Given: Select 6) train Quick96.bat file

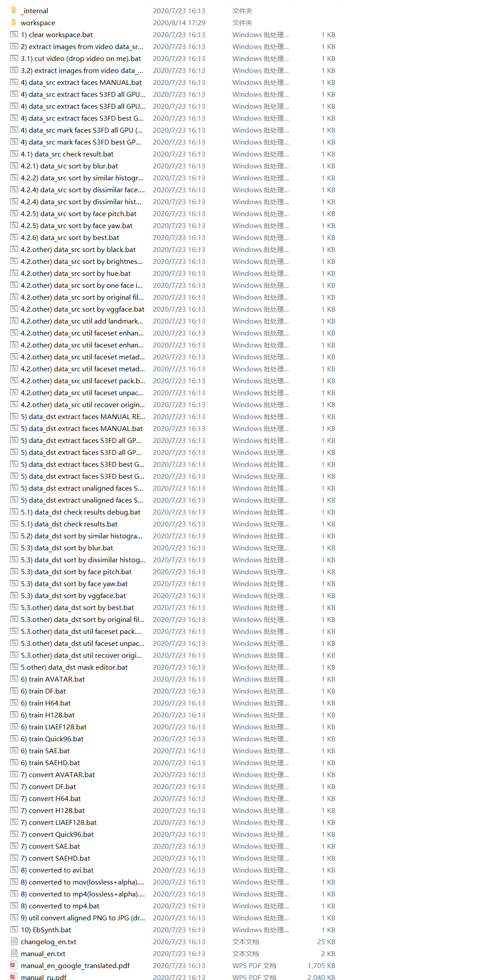Looking at the screenshot, I should 52,739.
